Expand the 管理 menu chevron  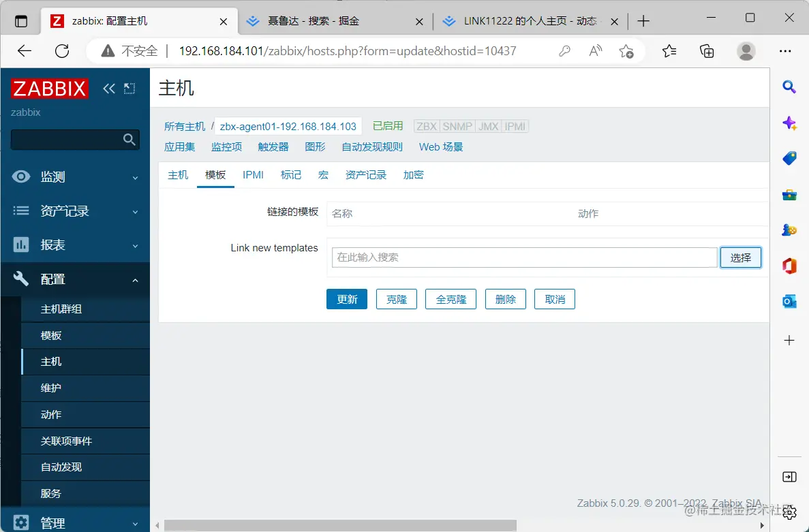[x=135, y=524]
